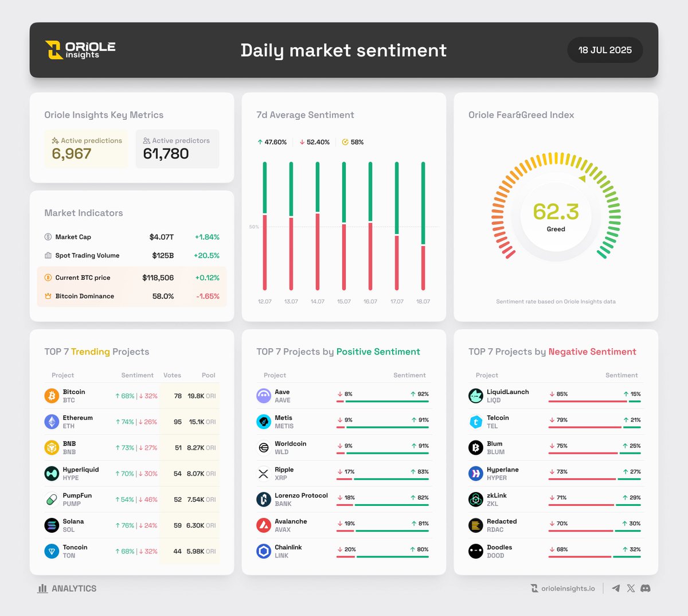The width and height of the screenshot is (688, 616).
Task: Click the Solana project icon
Action: click(52, 525)
